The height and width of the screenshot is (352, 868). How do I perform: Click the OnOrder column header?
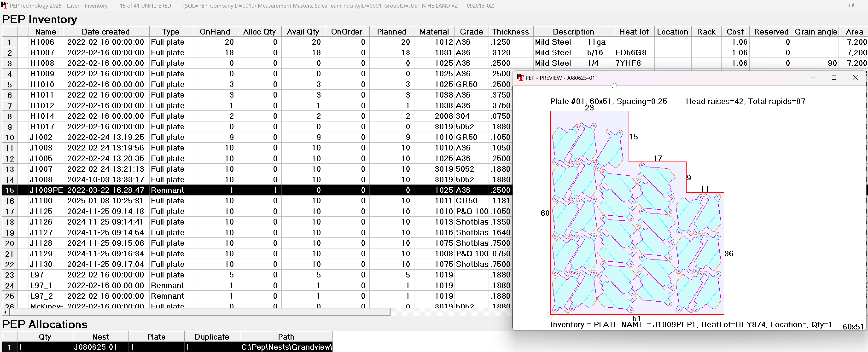347,32
